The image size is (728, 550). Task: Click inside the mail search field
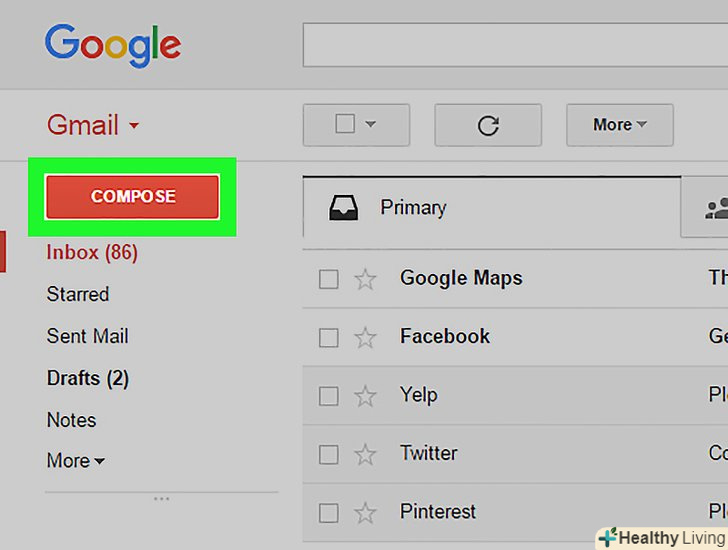click(515, 45)
